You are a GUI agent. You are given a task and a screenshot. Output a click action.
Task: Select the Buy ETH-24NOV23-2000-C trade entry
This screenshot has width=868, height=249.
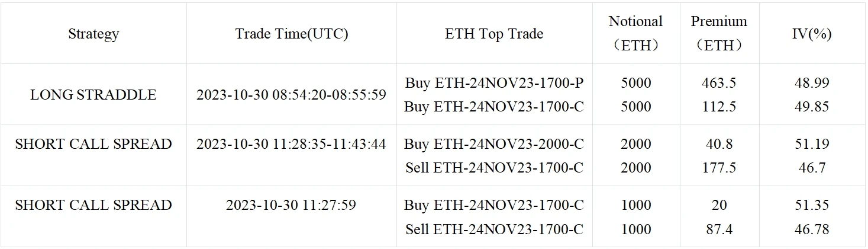(x=494, y=144)
